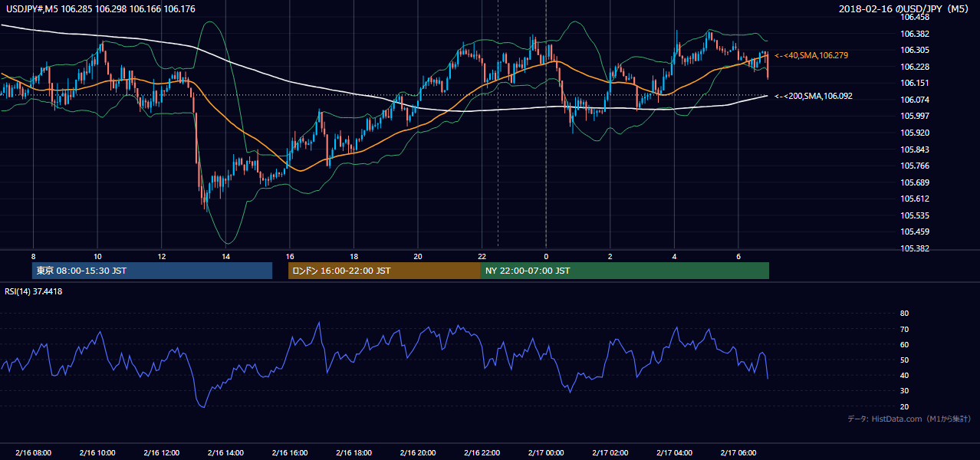Click hour label 22 on price chart axis
The height and width of the screenshot is (460, 980).
point(482,256)
